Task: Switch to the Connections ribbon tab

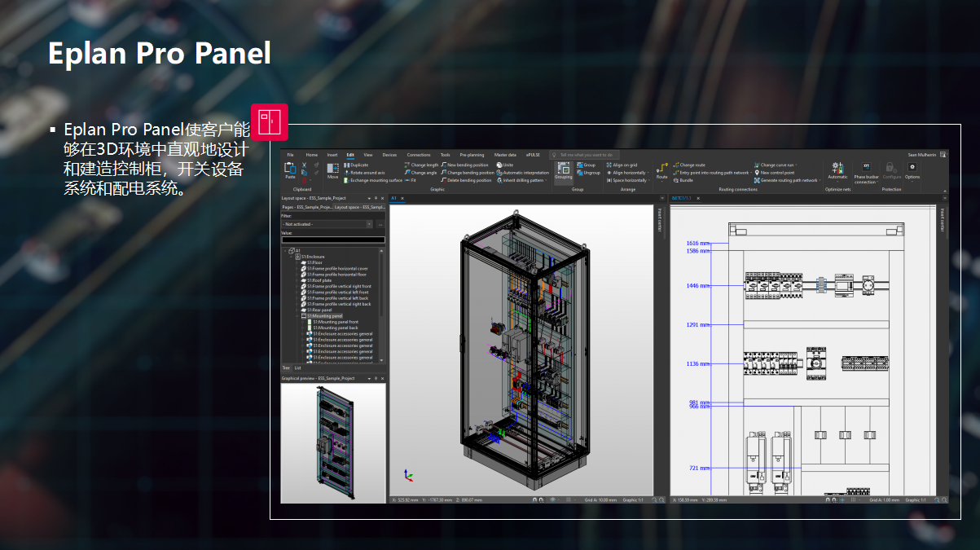Action: point(419,155)
